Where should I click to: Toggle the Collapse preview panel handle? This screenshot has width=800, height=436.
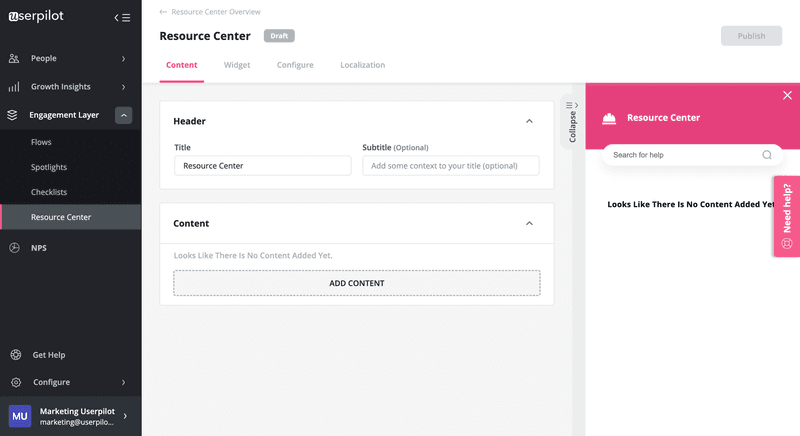click(572, 122)
